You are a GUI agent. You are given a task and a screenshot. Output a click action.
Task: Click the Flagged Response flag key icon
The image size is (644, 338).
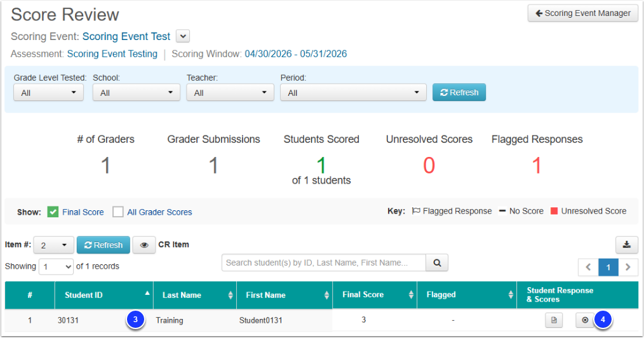(x=416, y=211)
